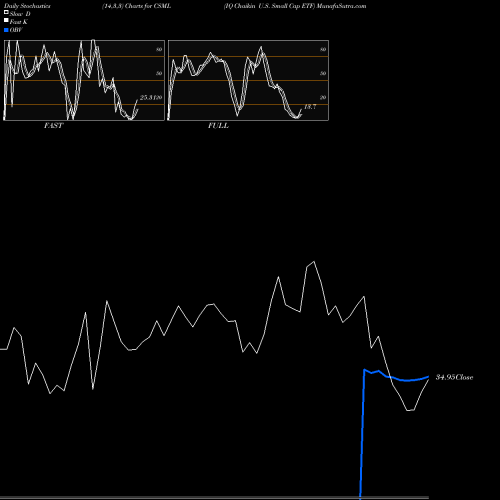Click the 'Fast K' legend label
The image size is (500, 500).
(19, 22)
